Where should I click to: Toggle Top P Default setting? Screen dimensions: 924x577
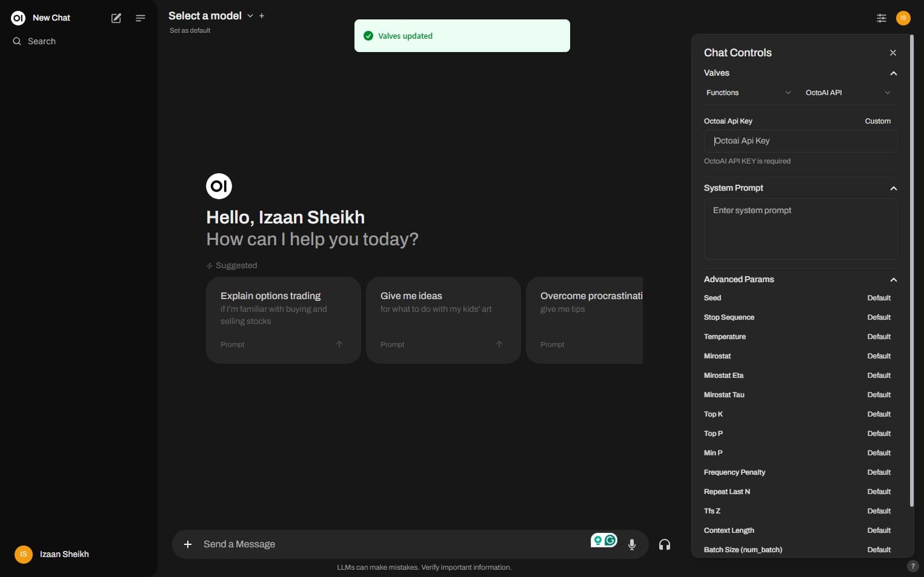[879, 434]
